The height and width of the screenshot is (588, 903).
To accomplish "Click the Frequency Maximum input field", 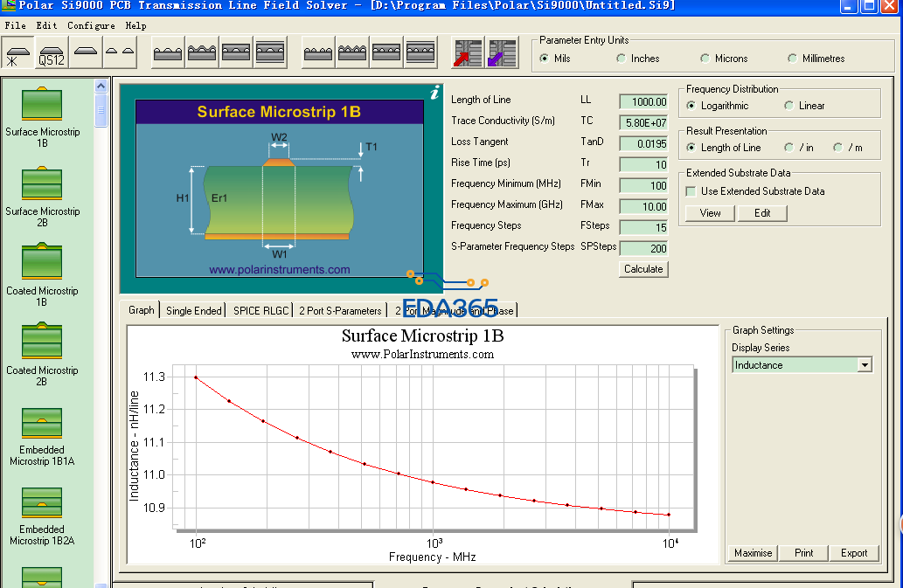I will pyautogui.click(x=643, y=206).
